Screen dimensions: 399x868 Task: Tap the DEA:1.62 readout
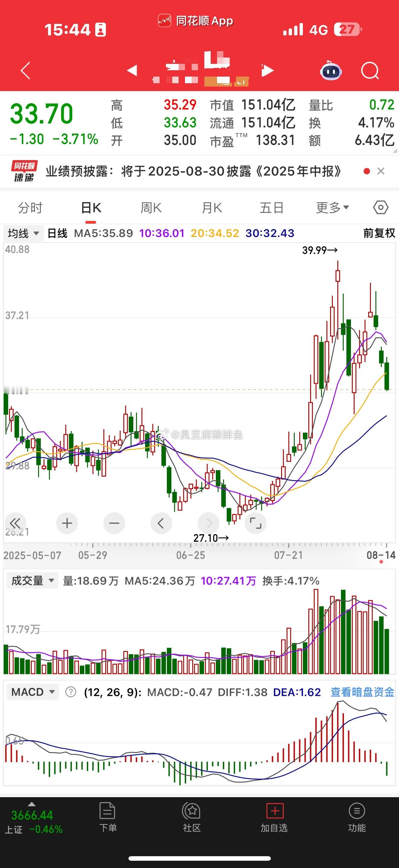[297, 692]
